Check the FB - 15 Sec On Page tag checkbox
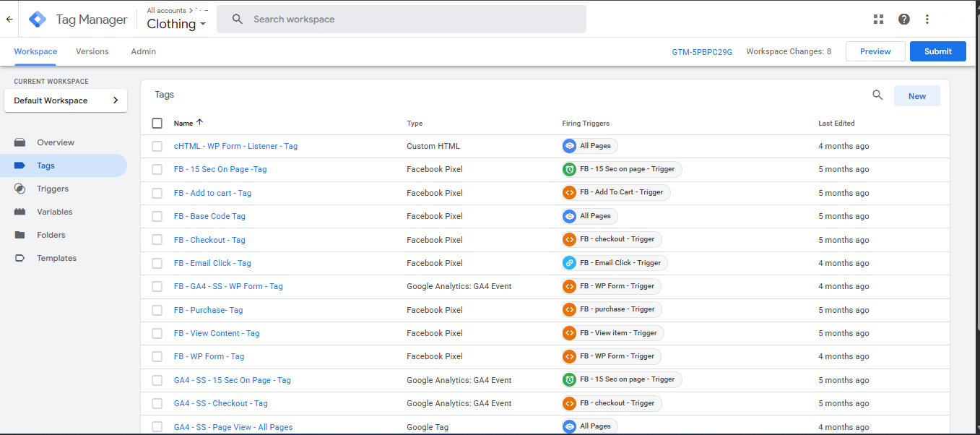Image resolution: width=980 pixels, height=435 pixels. pos(157,169)
